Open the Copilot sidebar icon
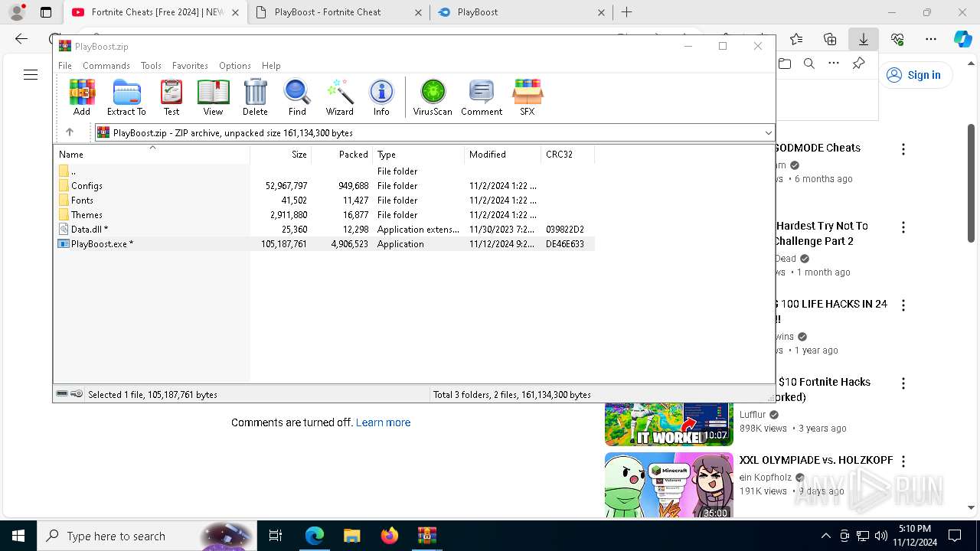 (962, 39)
